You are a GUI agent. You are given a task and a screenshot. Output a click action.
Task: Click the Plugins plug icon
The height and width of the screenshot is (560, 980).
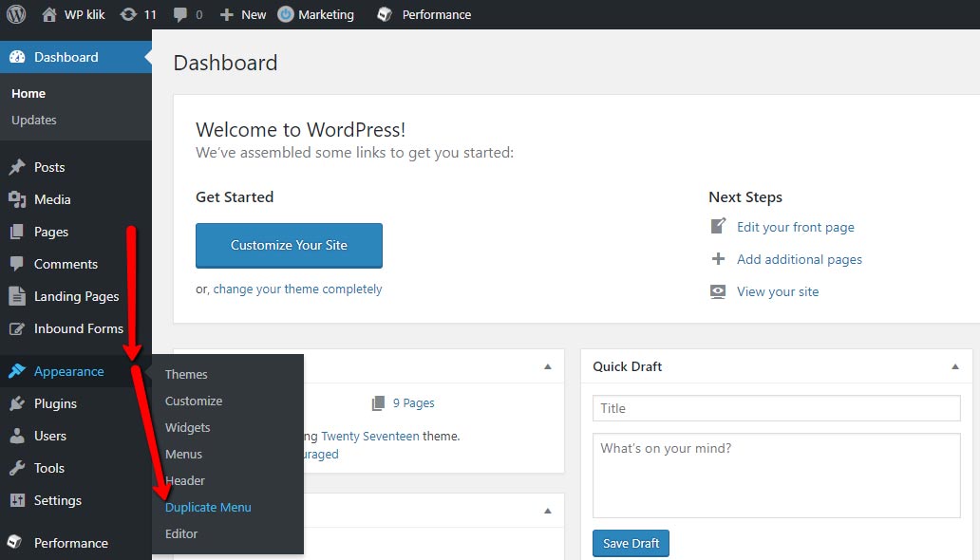17,403
